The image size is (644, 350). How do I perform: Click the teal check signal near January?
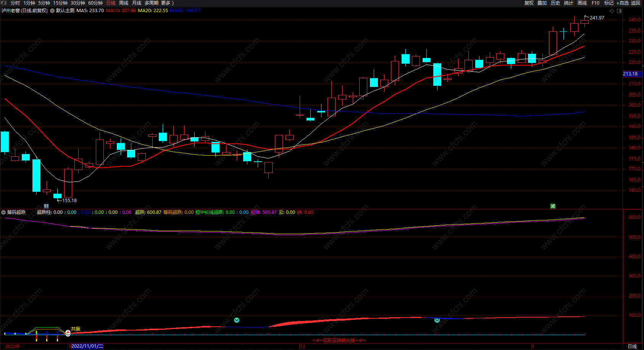[437, 320]
